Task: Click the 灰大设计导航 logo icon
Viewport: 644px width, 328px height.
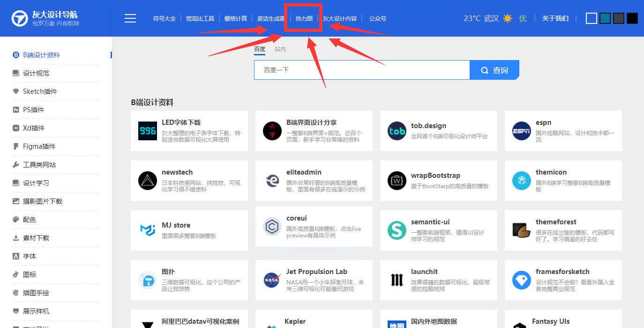Action: (x=20, y=18)
